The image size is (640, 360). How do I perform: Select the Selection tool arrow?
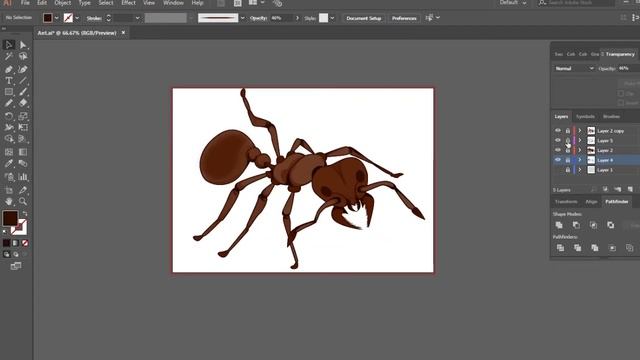(x=9, y=44)
